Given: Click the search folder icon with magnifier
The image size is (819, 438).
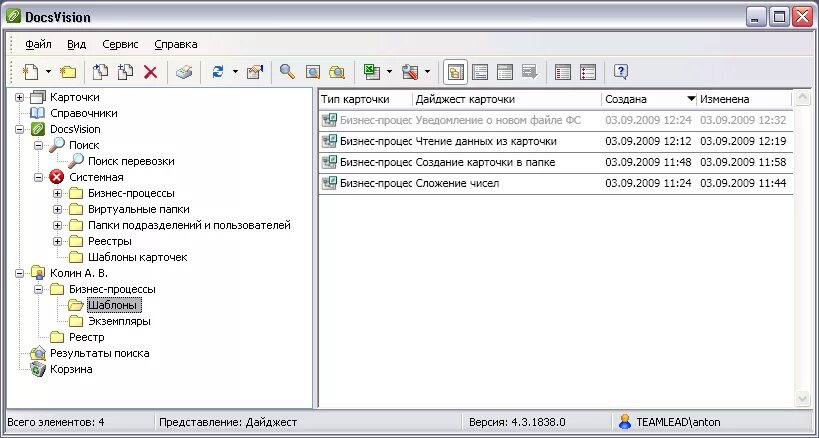Looking at the screenshot, I should (337, 72).
